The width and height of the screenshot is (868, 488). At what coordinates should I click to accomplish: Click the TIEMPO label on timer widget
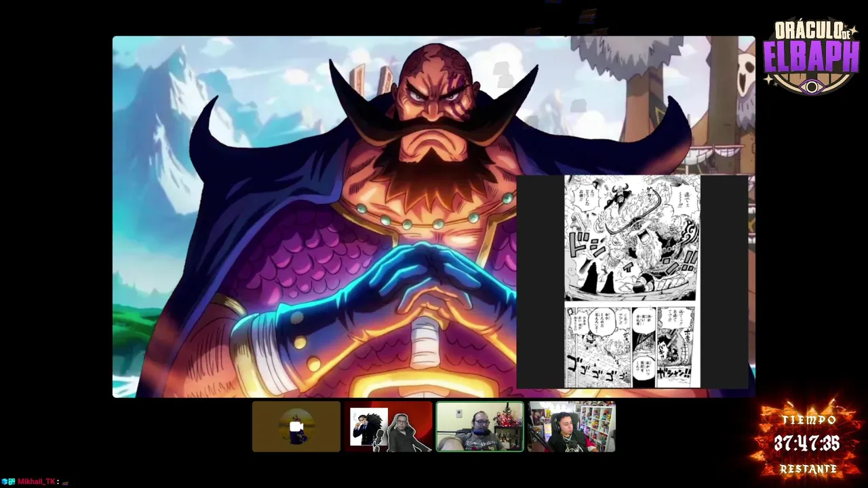808,420
